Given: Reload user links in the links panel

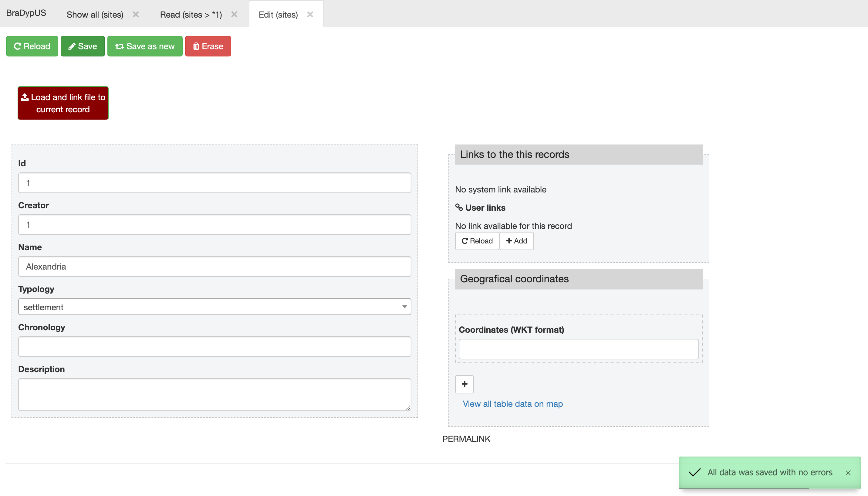Looking at the screenshot, I should tap(477, 241).
